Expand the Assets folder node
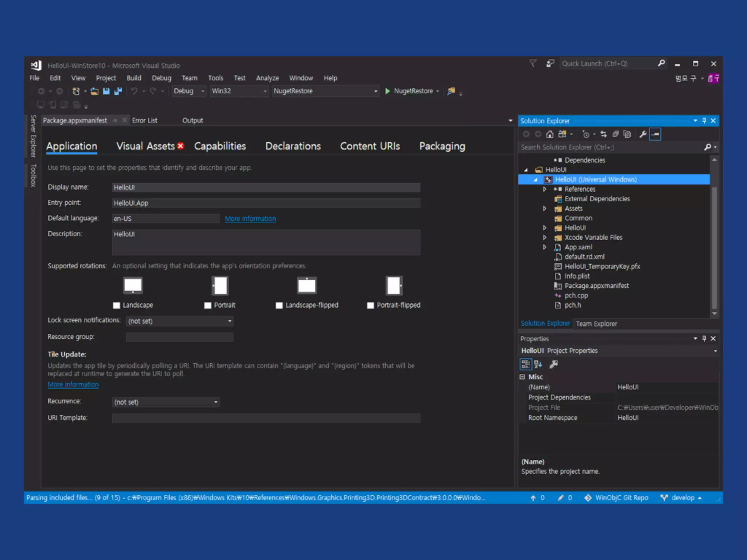 tap(545, 209)
